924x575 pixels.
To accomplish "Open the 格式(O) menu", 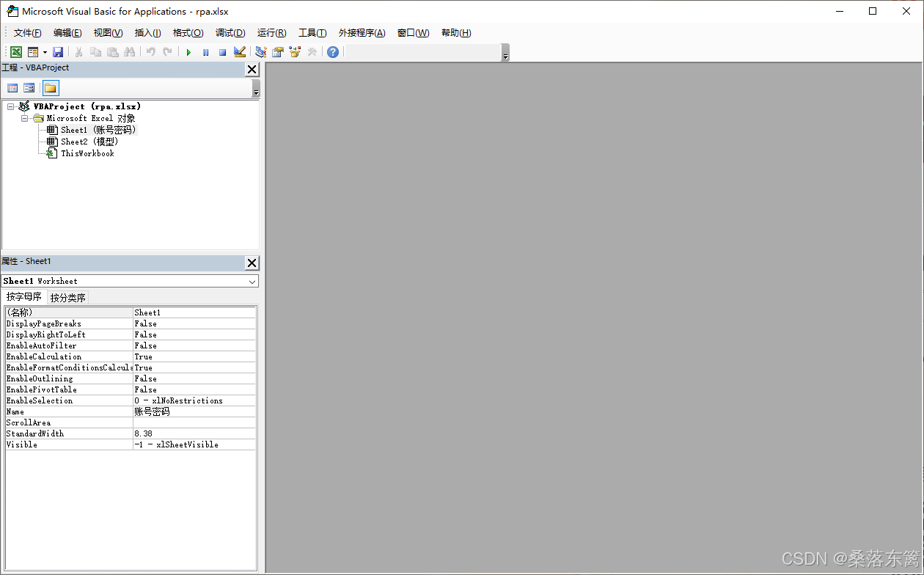I will click(x=188, y=33).
